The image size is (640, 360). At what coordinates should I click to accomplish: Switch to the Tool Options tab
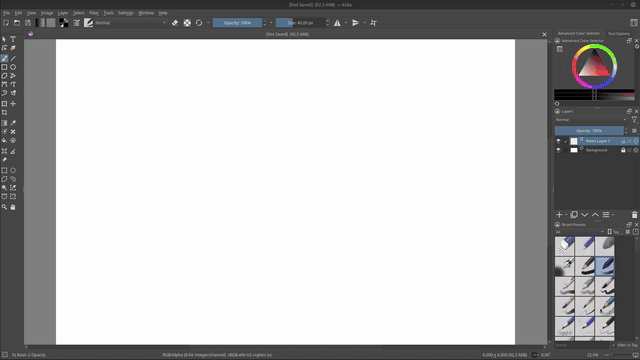coord(618,34)
